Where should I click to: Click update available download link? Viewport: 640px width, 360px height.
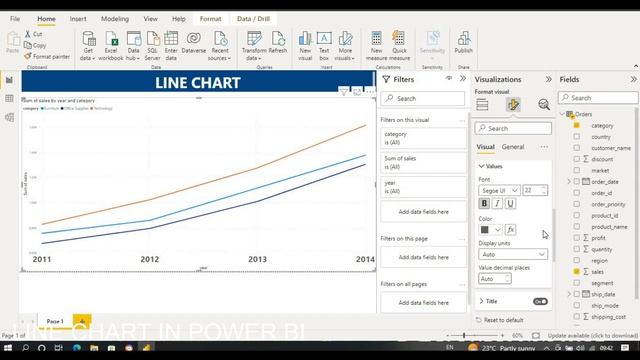tap(593, 336)
